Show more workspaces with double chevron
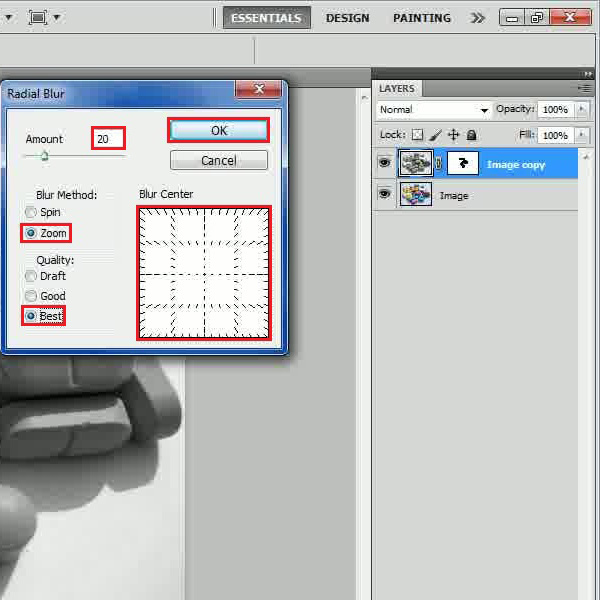600x600 pixels. tap(477, 18)
